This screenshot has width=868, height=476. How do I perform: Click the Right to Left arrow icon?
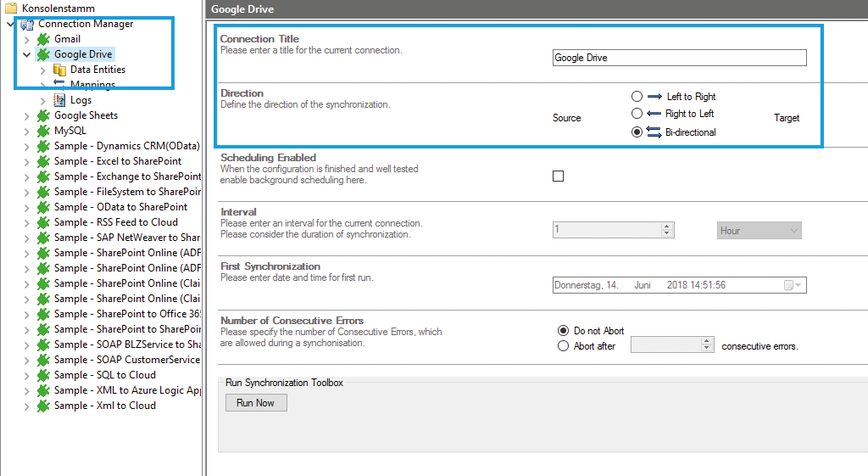point(654,114)
